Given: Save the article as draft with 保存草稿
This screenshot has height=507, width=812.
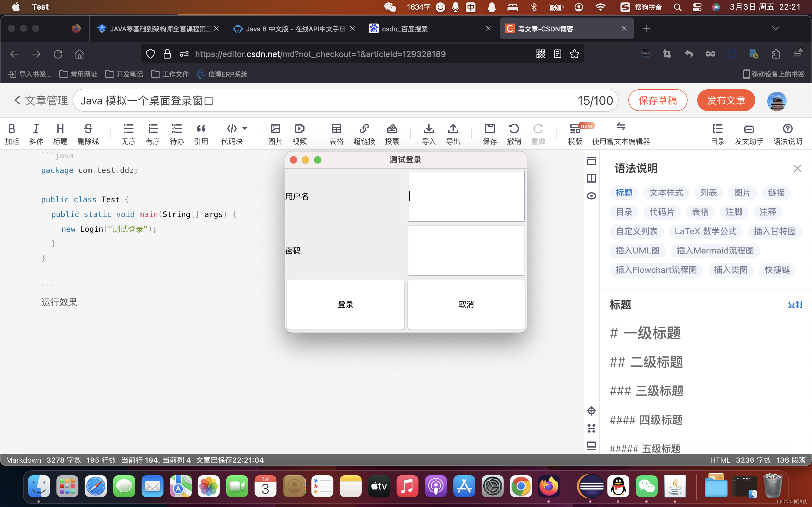Looking at the screenshot, I should click(x=657, y=100).
